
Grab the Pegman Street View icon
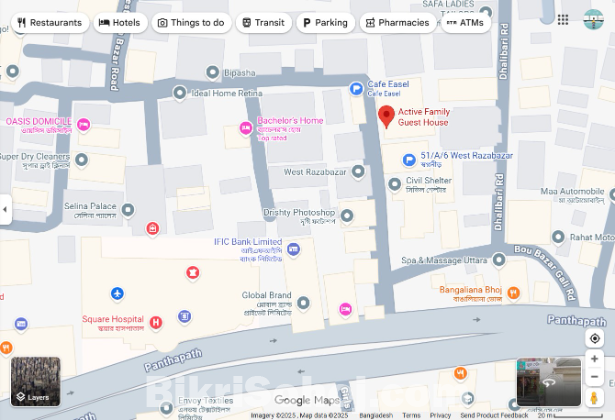594,398
